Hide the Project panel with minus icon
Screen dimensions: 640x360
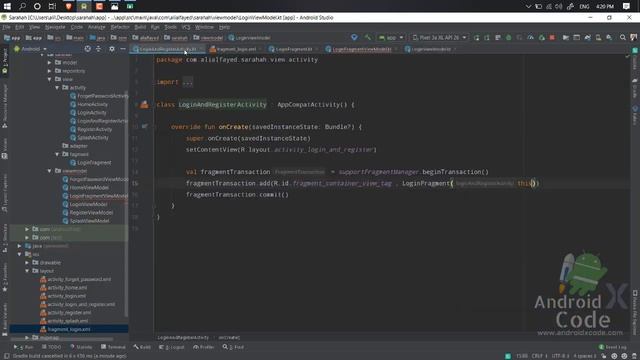point(123,49)
